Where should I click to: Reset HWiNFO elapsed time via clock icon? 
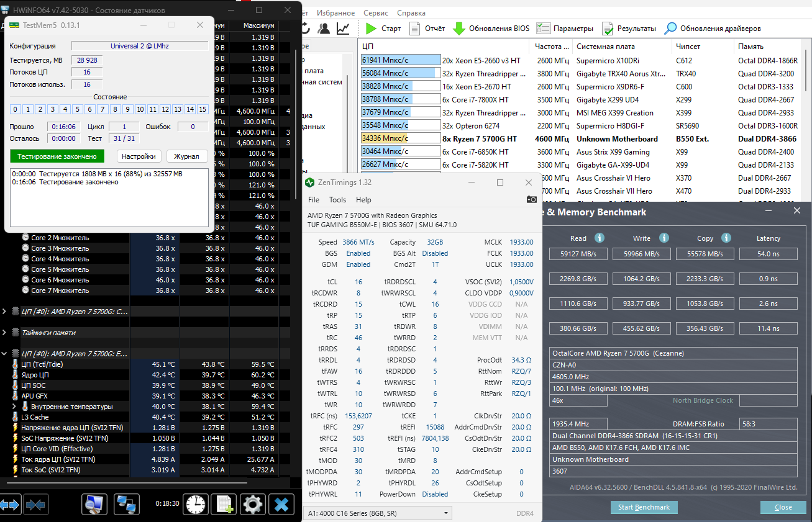(x=196, y=504)
